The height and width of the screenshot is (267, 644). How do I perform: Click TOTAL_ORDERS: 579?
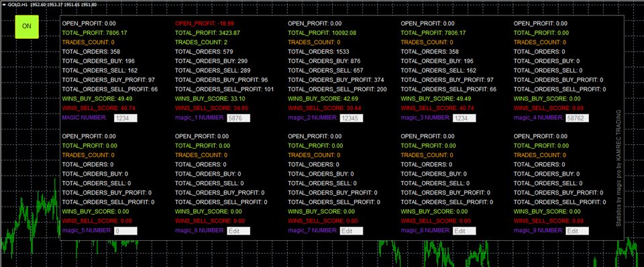[204, 52]
